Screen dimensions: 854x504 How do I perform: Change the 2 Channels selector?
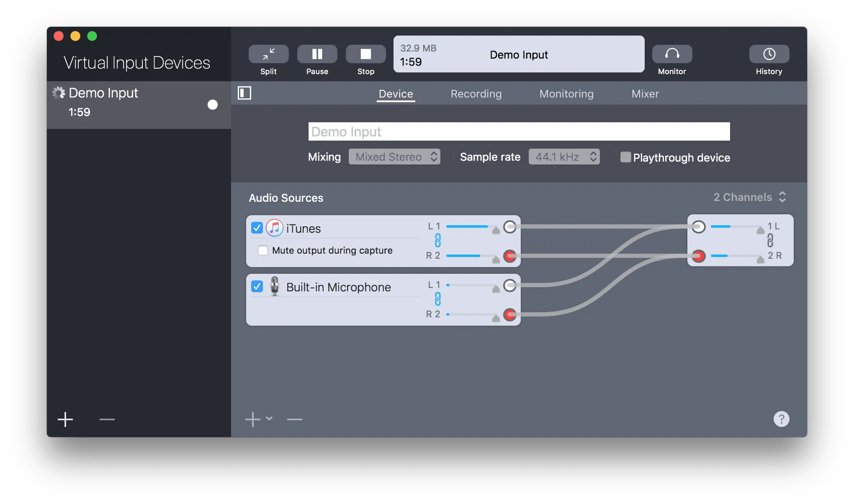click(750, 197)
